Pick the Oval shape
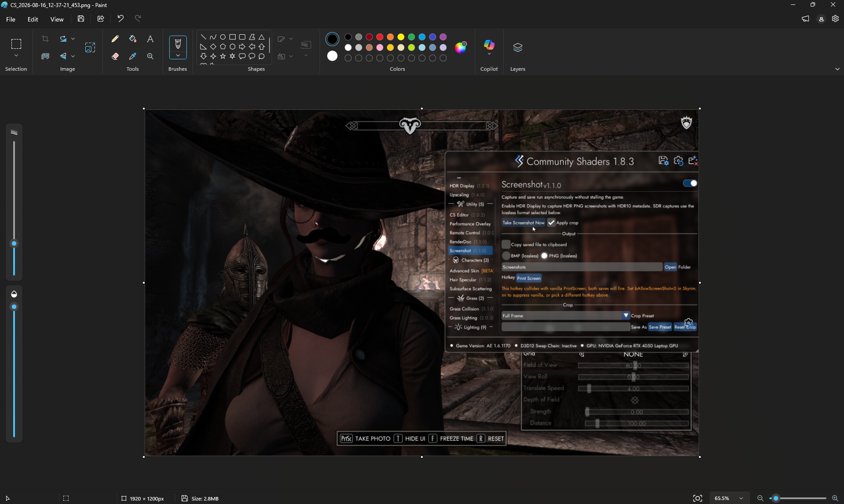844x504 pixels. click(x=223, y=37)
